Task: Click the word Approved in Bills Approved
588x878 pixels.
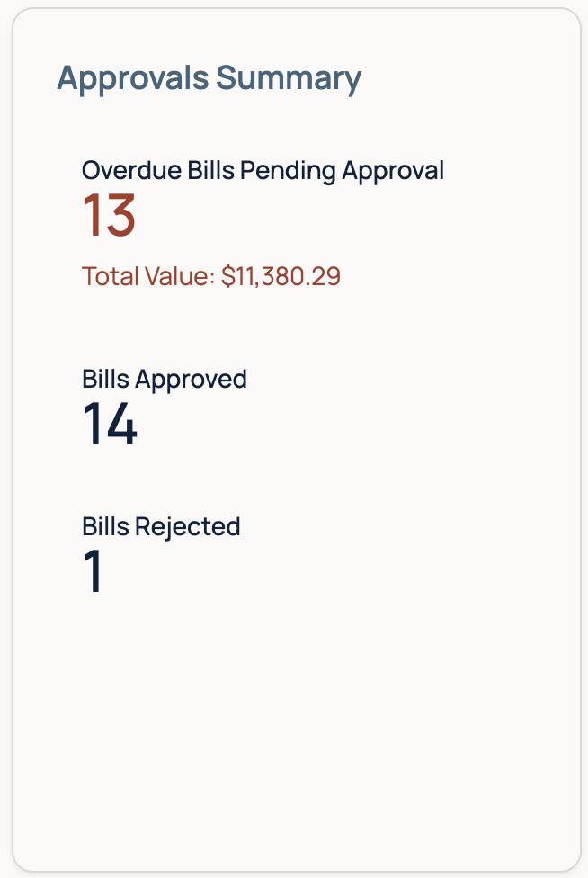Action: point(191,380)
